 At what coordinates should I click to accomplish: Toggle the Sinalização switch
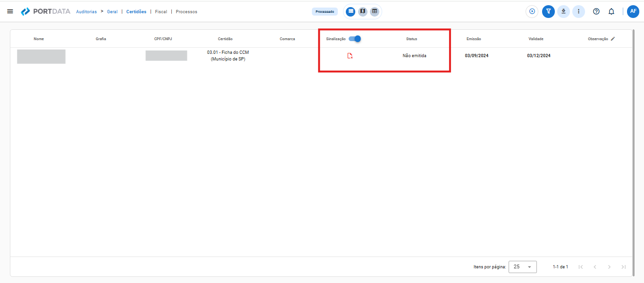(355, 39)
